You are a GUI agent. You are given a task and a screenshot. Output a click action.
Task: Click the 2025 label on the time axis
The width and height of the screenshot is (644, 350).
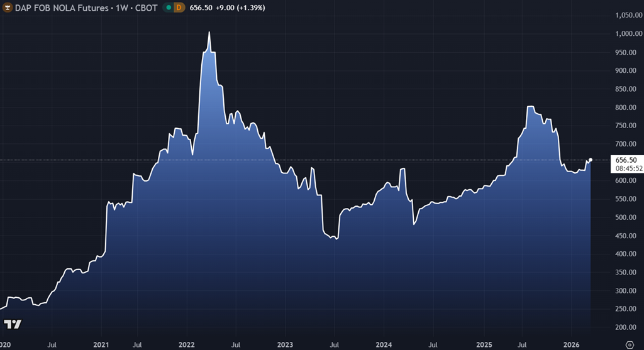click(484, 345)
